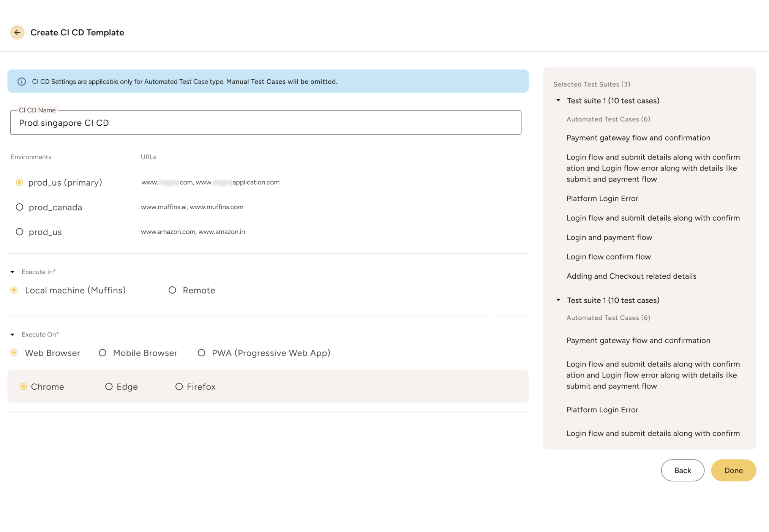Switch browser selection to Edge
The image size is (769, 532).
[109, 387]
